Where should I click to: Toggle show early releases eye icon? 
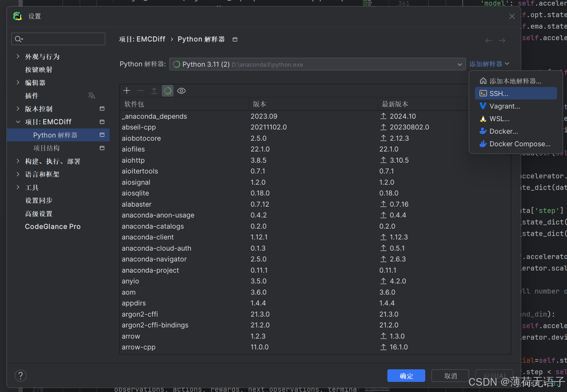[x=181, y=91]
